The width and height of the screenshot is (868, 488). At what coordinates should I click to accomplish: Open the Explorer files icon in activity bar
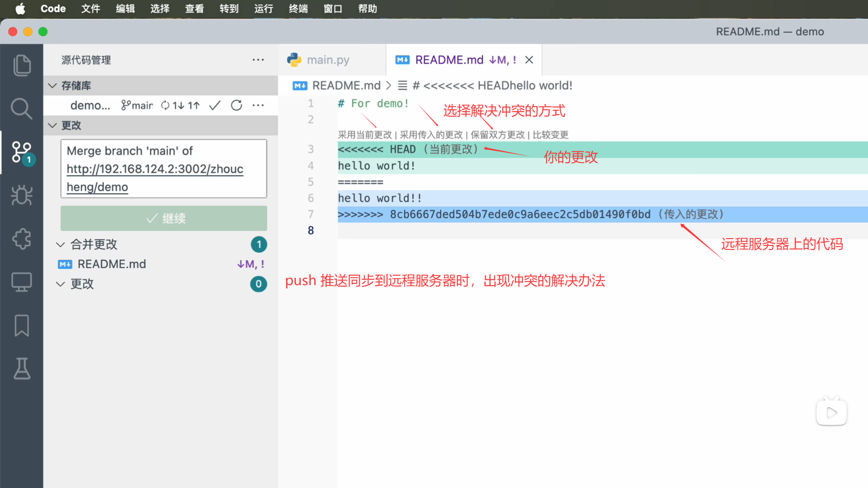(x=22, y=66)
